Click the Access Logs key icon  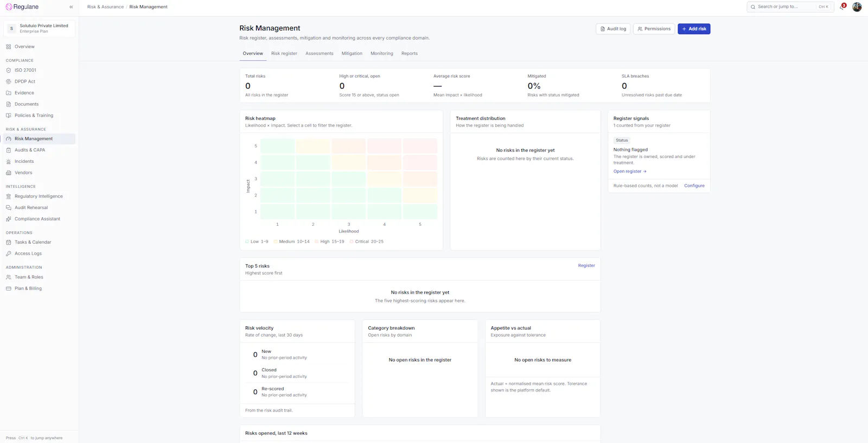click(x=9, y=254)
